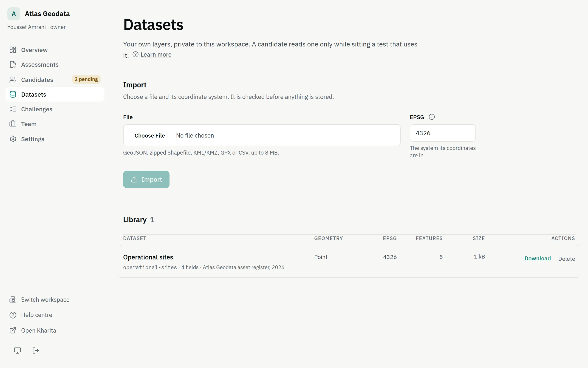This screenshot has width=588, height=368.
Task: Download the Operational sites dataset
Action: coord(537,259)
